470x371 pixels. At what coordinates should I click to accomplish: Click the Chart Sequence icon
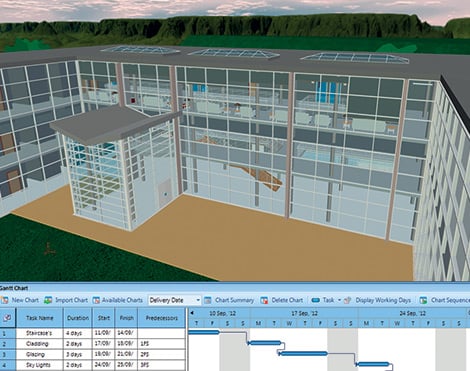pyautogui.click(x=423, y=300)
